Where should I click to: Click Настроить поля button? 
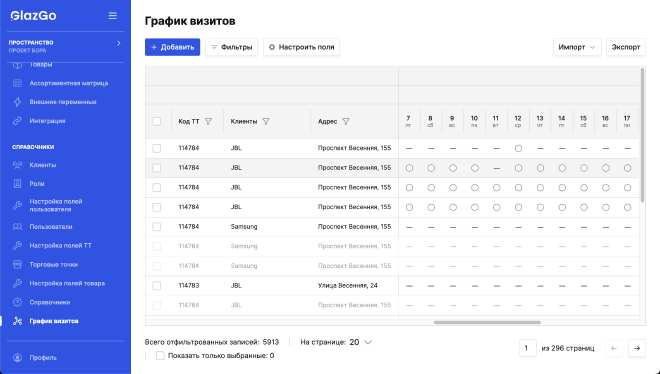[x=301, y=47]
